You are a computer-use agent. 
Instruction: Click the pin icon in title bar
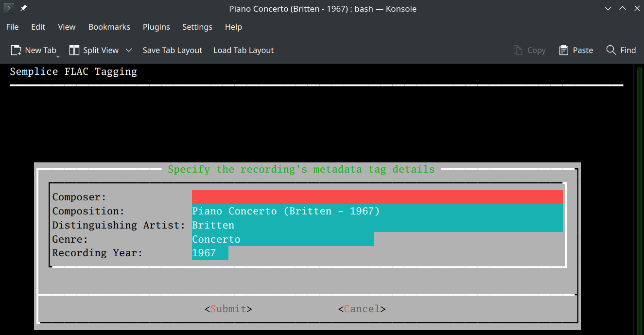tap(23, 8)
